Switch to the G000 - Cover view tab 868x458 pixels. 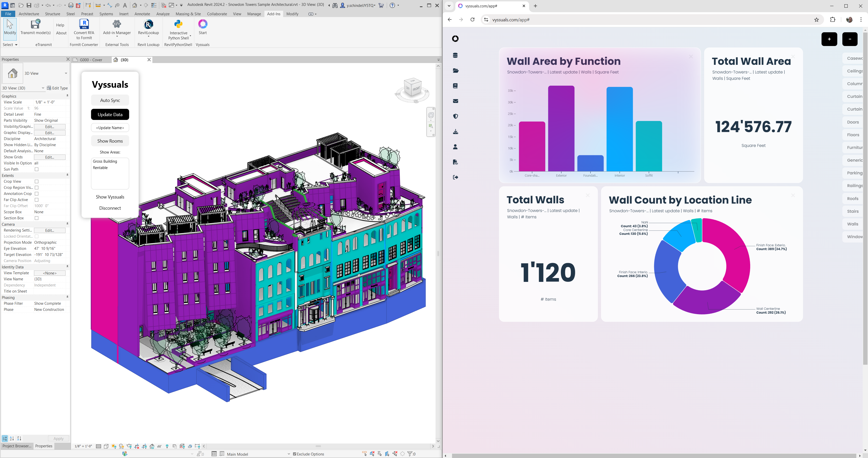tap(91, 60)
